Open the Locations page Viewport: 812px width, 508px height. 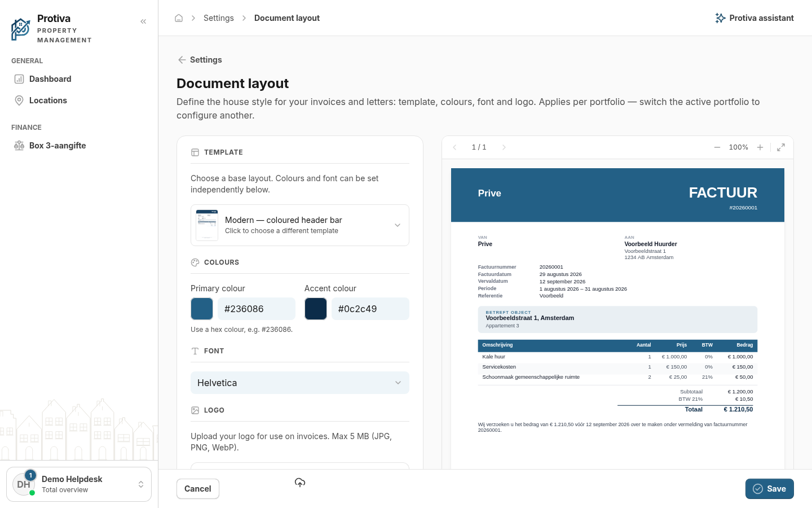coord(79,100)
